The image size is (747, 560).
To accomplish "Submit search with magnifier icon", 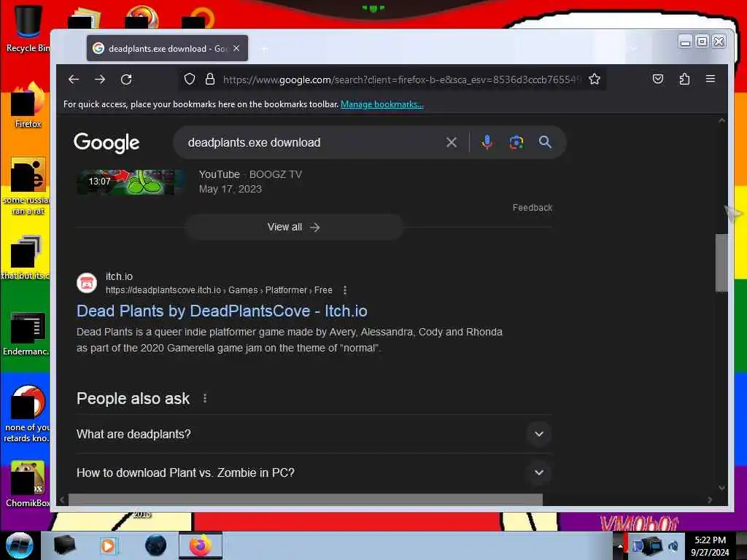I will 545,142.
